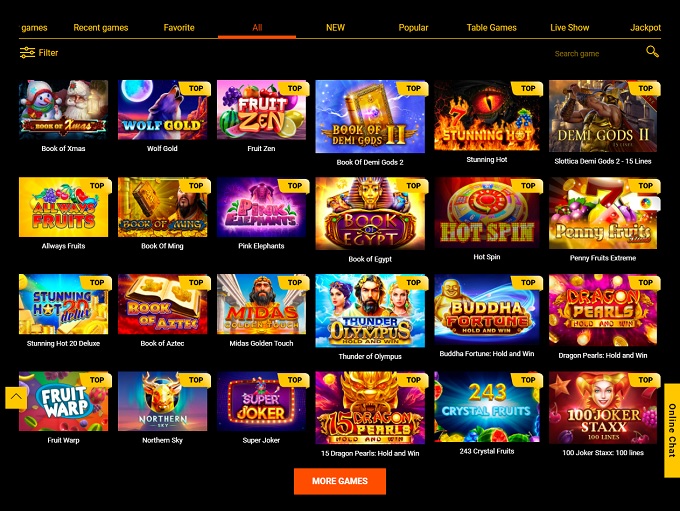Open the Filter options icon

click(x=27, y=52)
